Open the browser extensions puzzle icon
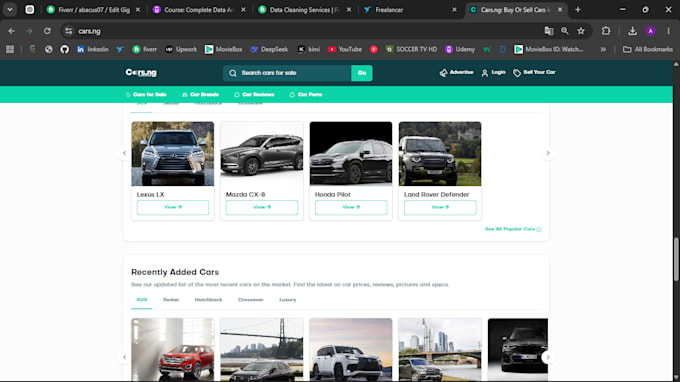This screenshot has height=382, width=680. pos(606,31)
